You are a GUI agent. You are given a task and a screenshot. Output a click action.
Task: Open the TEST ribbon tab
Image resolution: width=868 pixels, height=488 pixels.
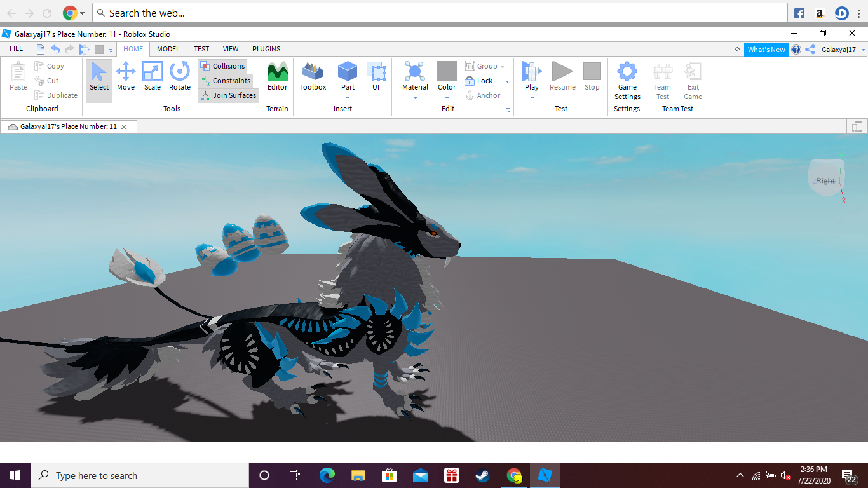click(x=201, y=49)
